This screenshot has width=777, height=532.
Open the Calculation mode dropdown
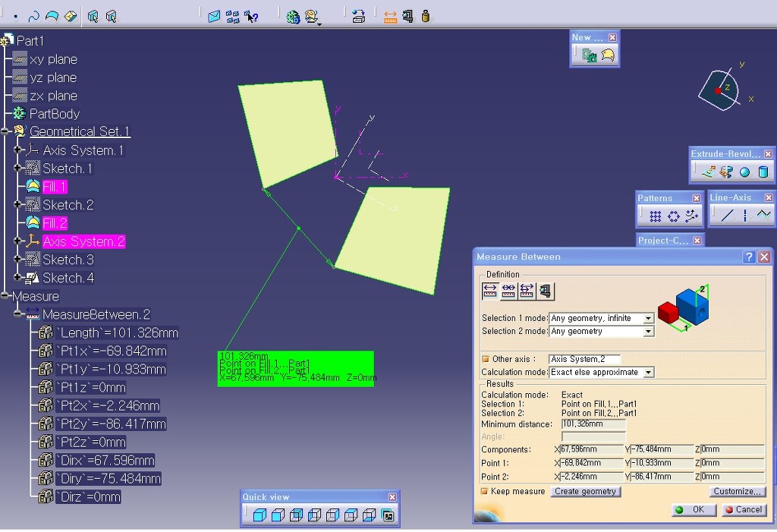[648, 373]
